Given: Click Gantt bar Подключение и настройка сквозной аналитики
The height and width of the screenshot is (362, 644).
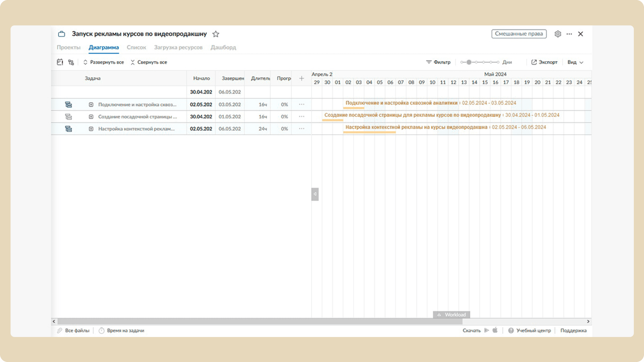Looking at the screenshot, I should 353,108.
